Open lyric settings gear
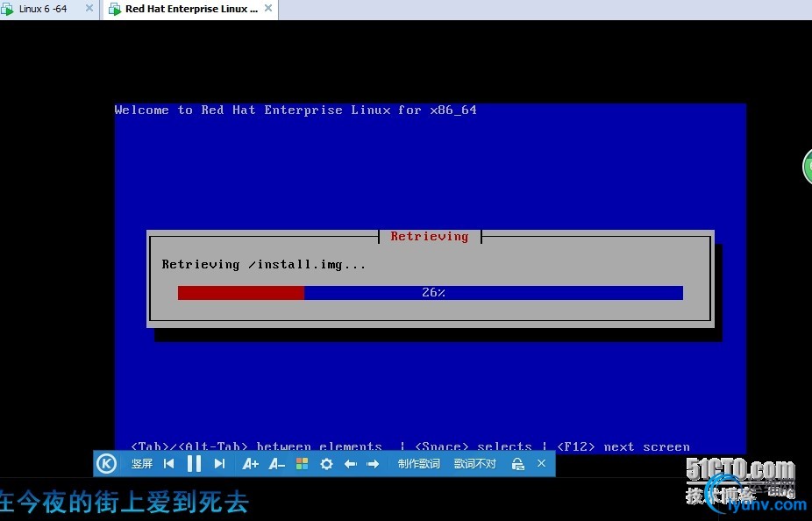Viewport: 812px width, 521px height. pyautogui.click(x=326, y=463)
